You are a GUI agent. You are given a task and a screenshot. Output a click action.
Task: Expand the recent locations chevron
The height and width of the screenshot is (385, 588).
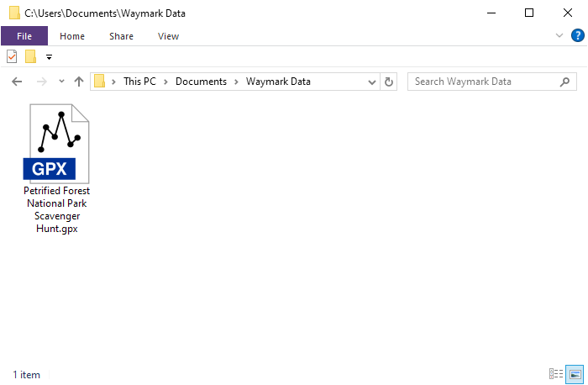pyautogui.click(x=61, y=81)
